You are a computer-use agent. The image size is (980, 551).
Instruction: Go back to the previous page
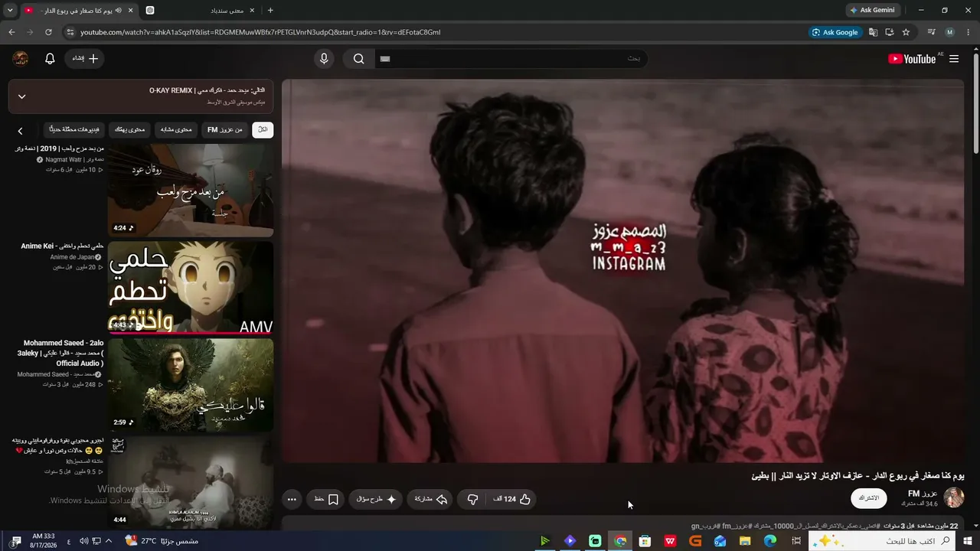click(x=11, y=32)
